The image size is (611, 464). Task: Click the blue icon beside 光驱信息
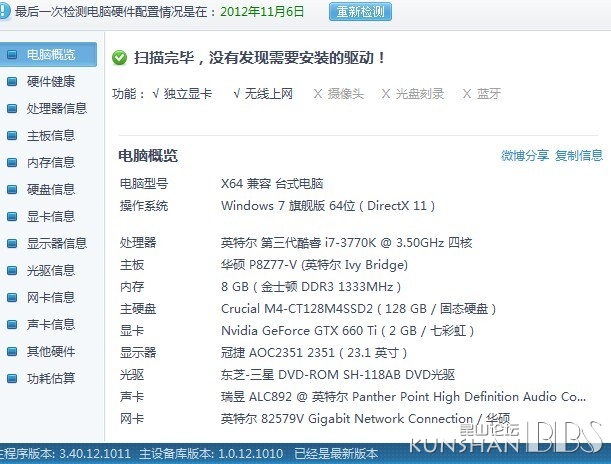(x=12, y=270)
